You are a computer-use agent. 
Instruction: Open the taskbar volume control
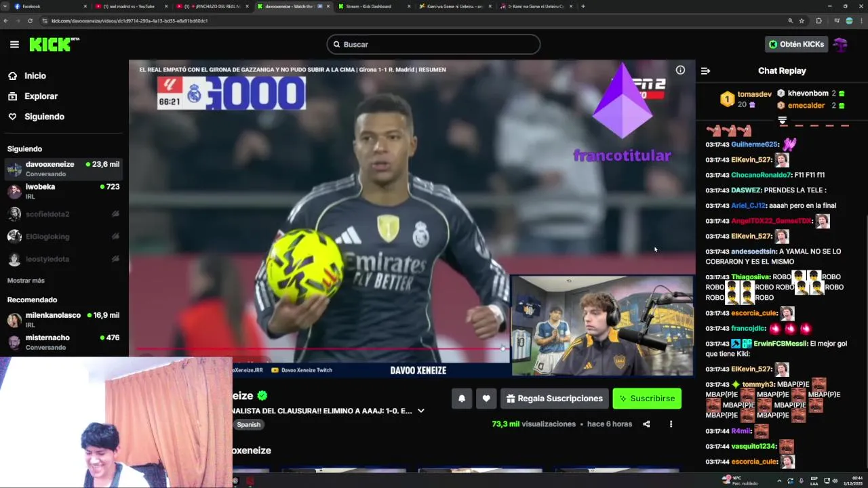834,481
